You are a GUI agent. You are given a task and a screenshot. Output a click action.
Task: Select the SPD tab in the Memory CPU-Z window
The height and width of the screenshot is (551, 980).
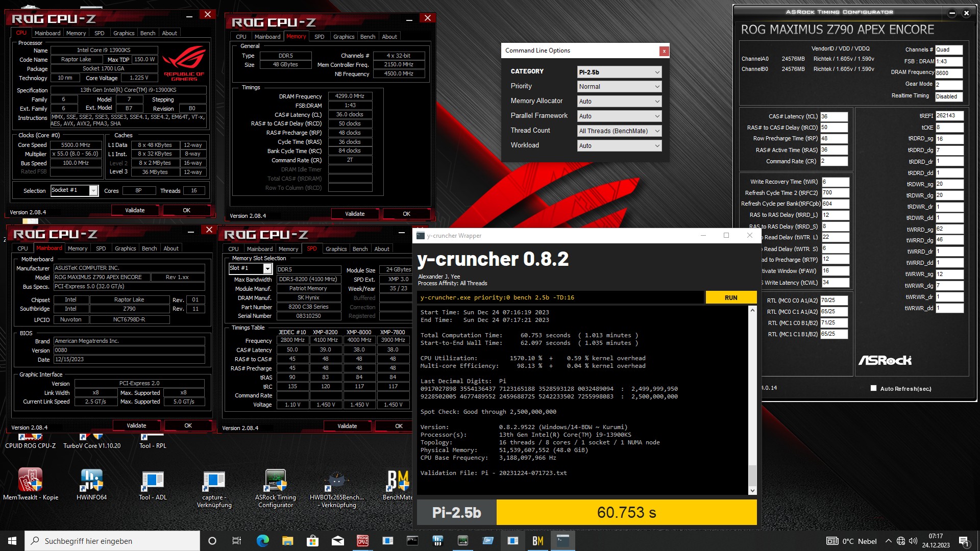pyautogui.click(x=319, y=37)
